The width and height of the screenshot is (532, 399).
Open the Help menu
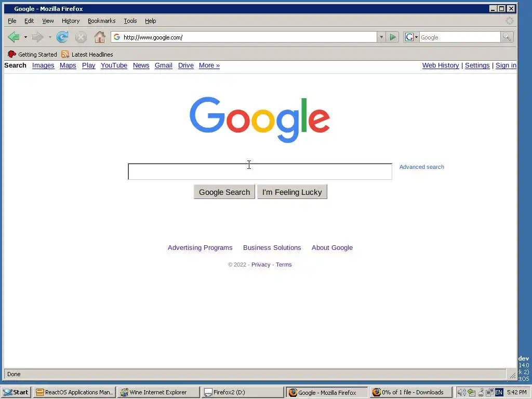(150, 21)
